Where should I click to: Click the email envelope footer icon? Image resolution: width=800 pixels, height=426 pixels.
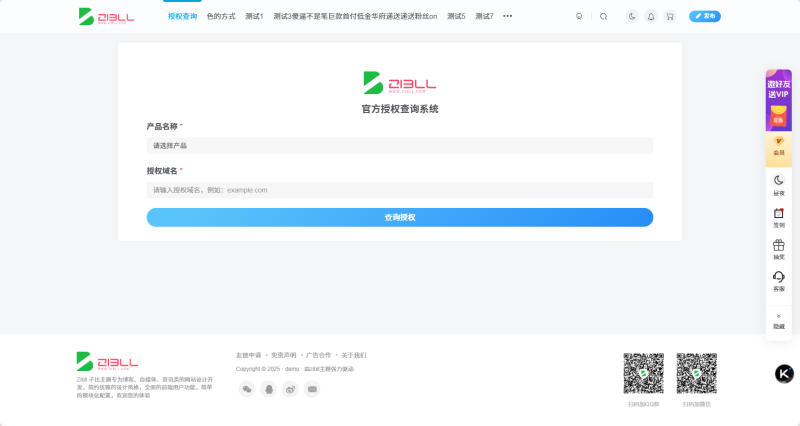[x=312, y=389]
